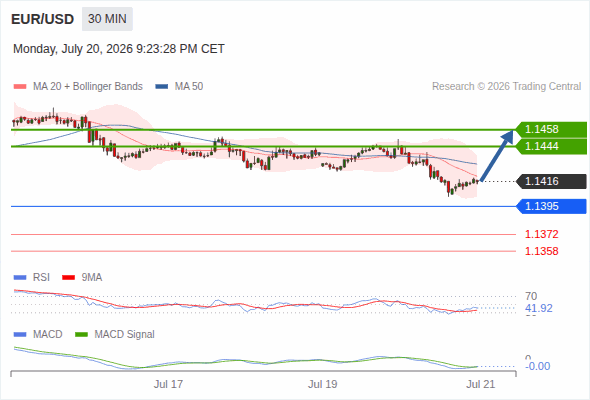Select the 1.1444 resistance price label
This screenshot has height=400, width=590.
(551, 146)
